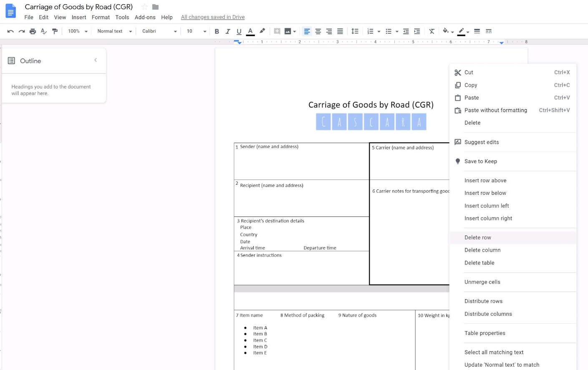Open Table properties
This screenshot has height=370, width=588.
tap(513, 333)
